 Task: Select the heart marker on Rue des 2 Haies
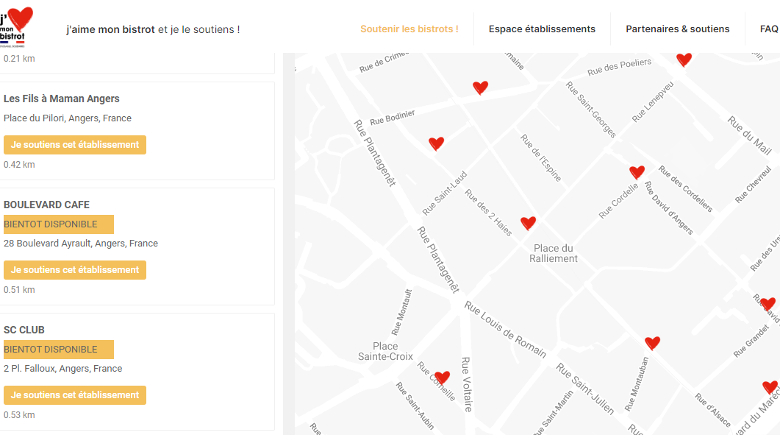point(528,223)
